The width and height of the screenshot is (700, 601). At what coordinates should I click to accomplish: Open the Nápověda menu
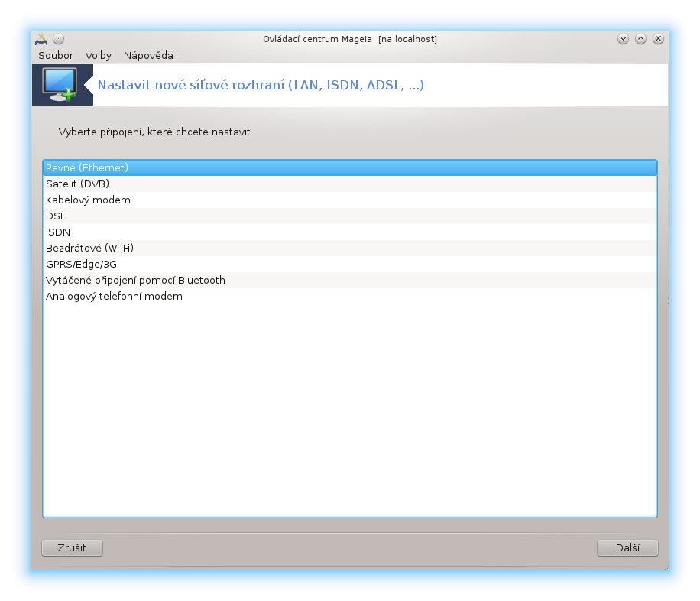point(148,55)
